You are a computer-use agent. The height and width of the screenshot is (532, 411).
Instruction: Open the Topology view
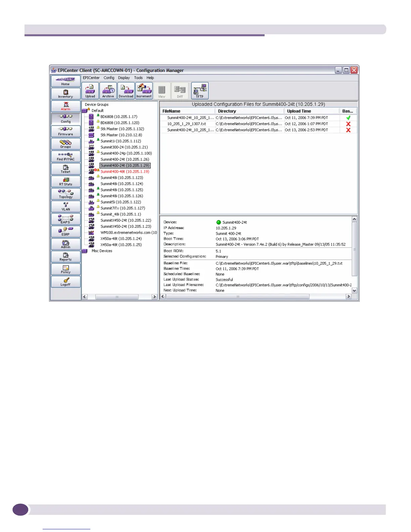pyautogui.click(x=66, y=194)
